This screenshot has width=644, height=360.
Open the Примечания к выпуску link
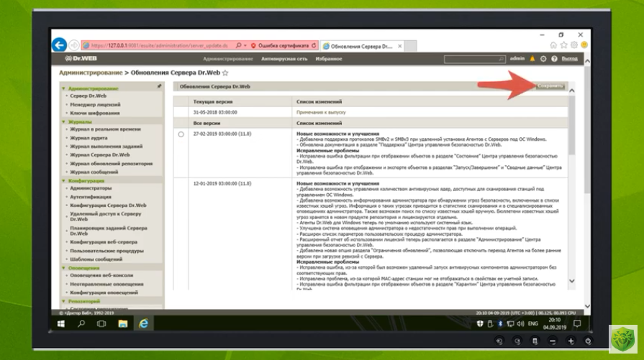point(321,112)
